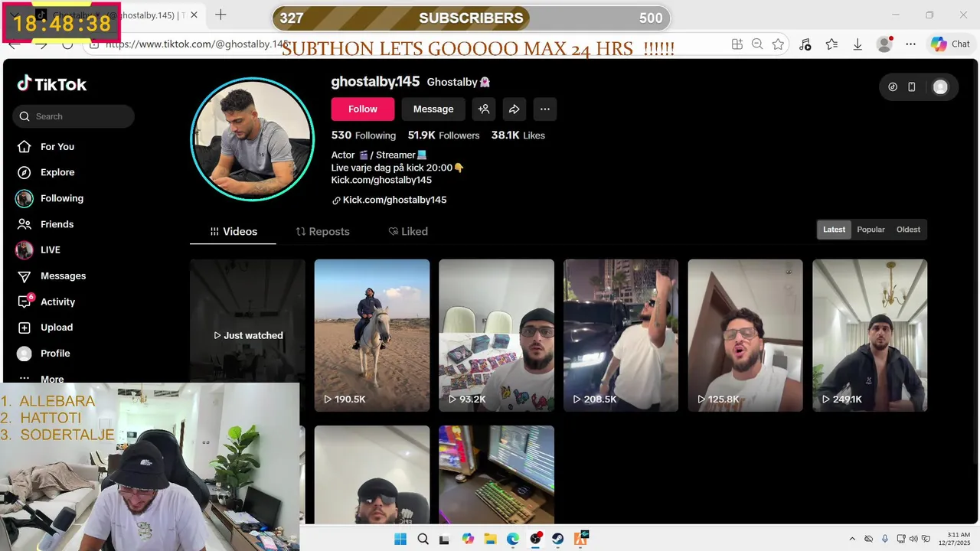This screenshot has width=980, height=551.
Task: Open the Just watched video
Action: [247, 335]
